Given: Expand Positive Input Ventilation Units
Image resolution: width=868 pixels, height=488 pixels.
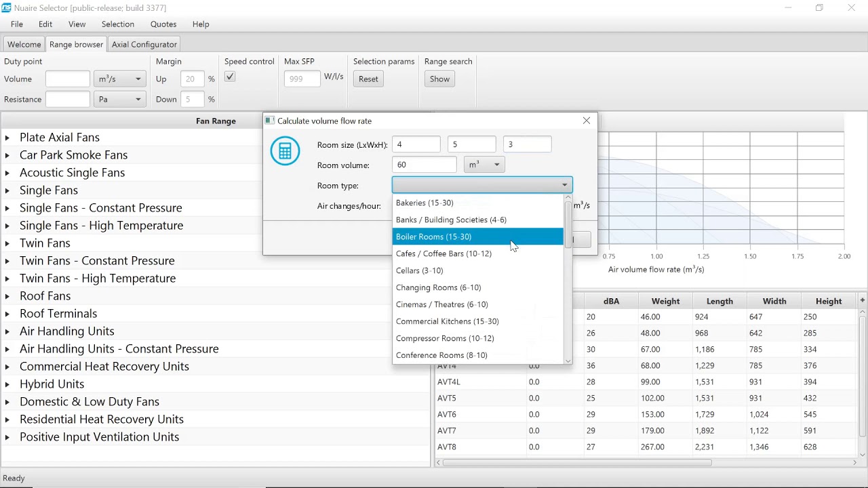Looking at the screenshot, I should point(7,437).
